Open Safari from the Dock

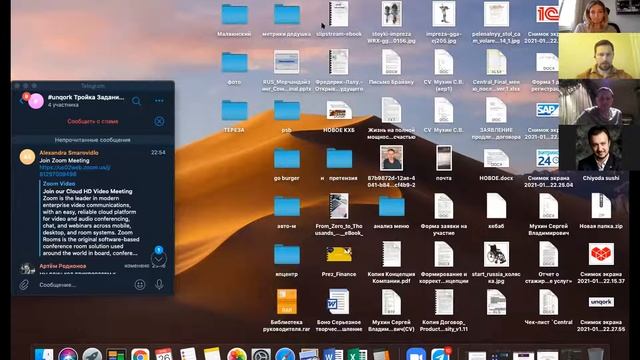285,355
